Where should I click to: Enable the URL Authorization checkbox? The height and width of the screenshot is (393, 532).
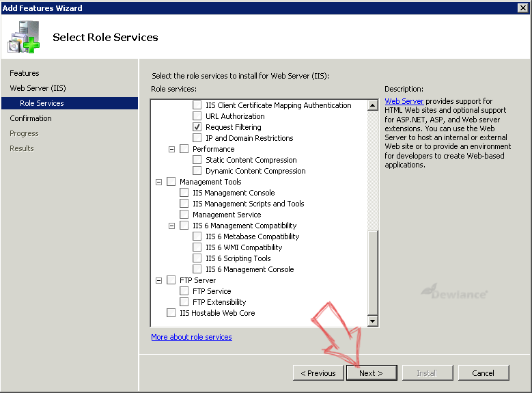(x=197, y=116)
